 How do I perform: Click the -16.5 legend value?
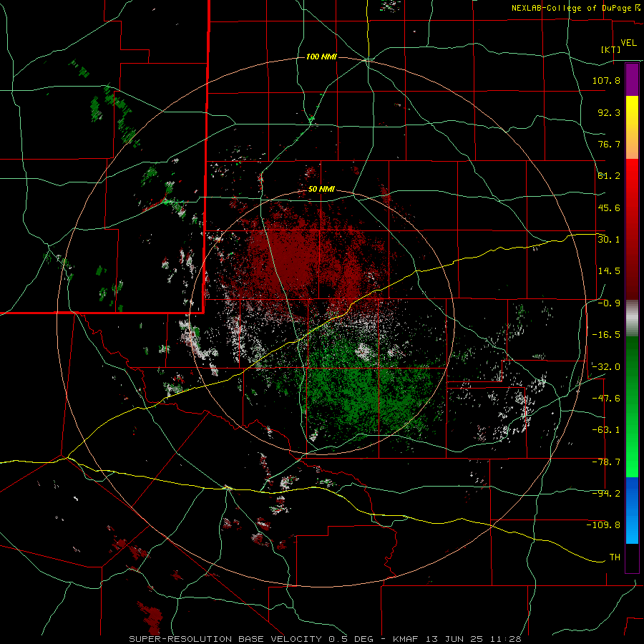[x=606, y=335]
